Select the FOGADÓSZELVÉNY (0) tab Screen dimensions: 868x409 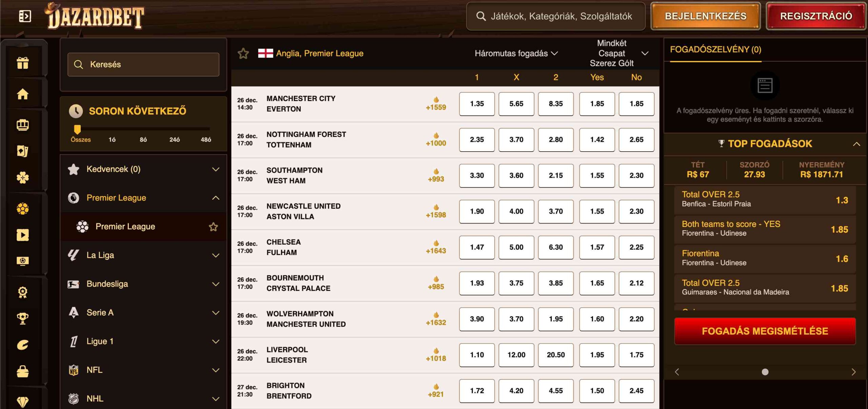(715, 50)
